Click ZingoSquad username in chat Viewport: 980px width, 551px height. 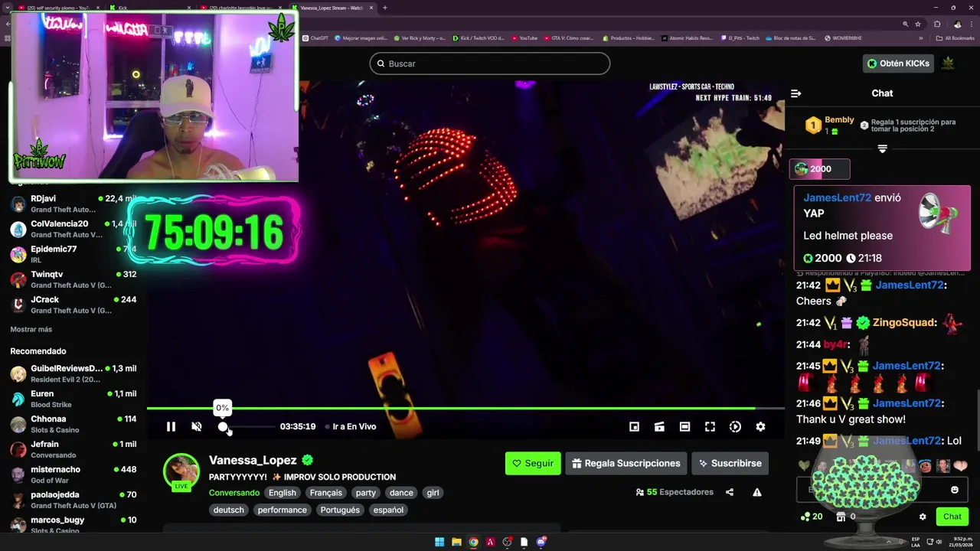point(905,323)
